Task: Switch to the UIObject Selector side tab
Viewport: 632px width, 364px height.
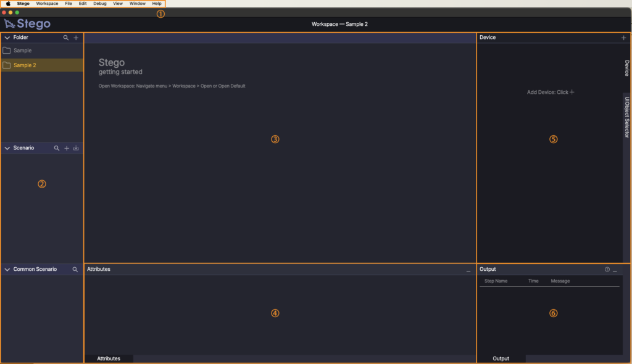Action: coord(626,117)
